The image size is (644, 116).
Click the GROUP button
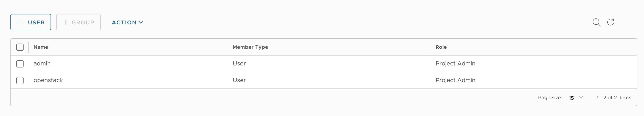click(78, 22)
